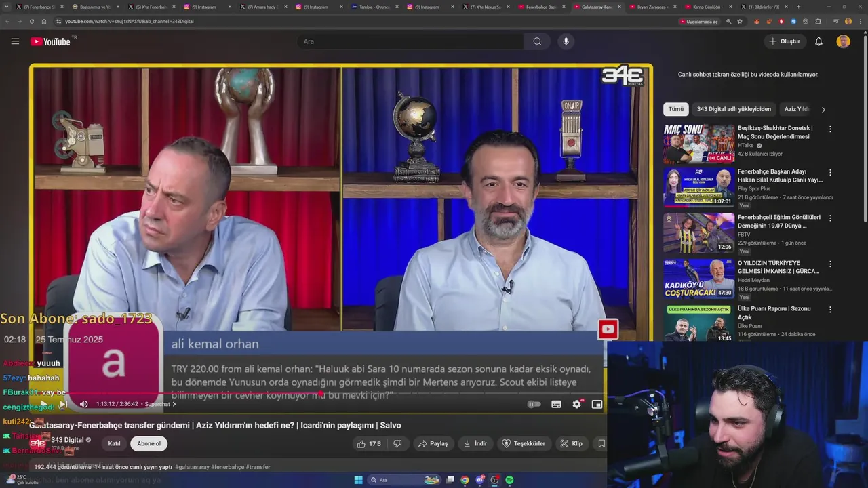Screen dimensions: 868x488
Task: Go to YouTube home via logo
Action: point(50,41)
